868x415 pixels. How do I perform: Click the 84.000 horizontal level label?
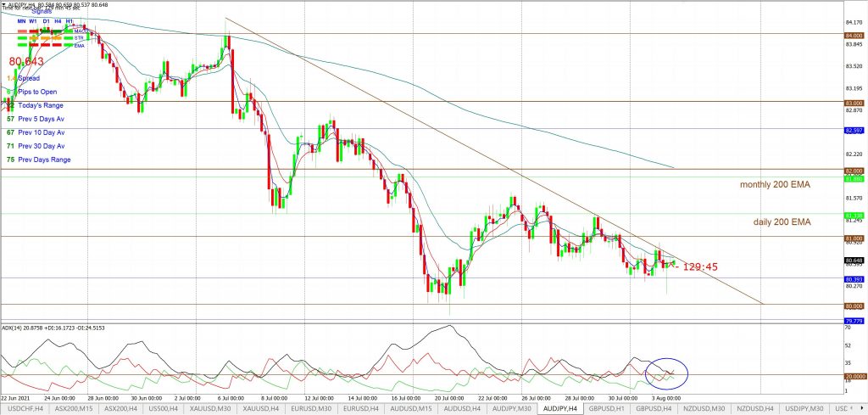854,35
